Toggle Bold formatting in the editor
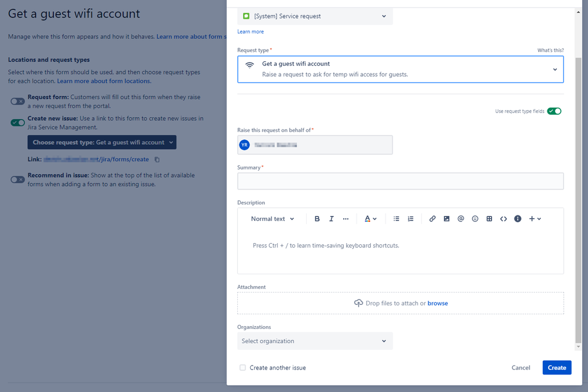Image resolution: width=588 pixels, height=392 pixels. click(x=318, y=218)
